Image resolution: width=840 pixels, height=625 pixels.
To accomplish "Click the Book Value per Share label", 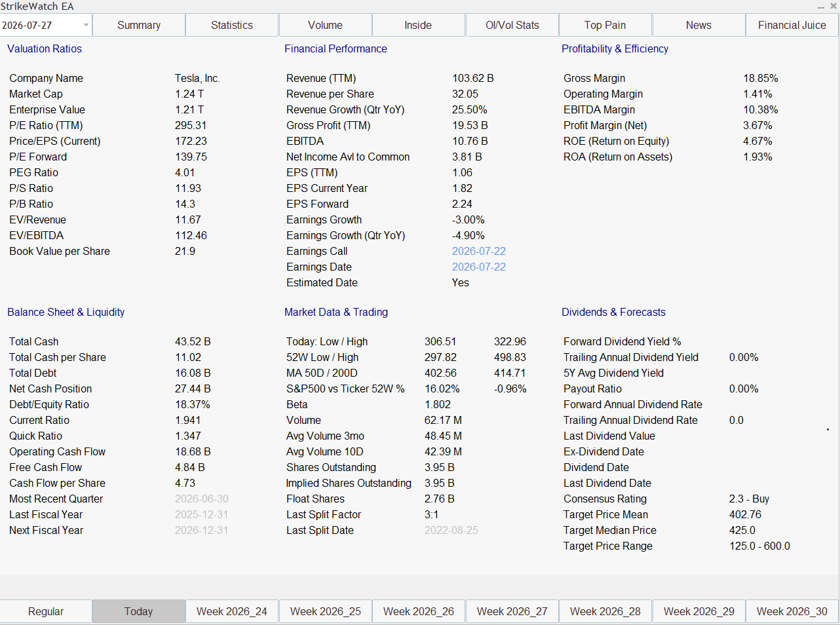I will tap(60, 252).
